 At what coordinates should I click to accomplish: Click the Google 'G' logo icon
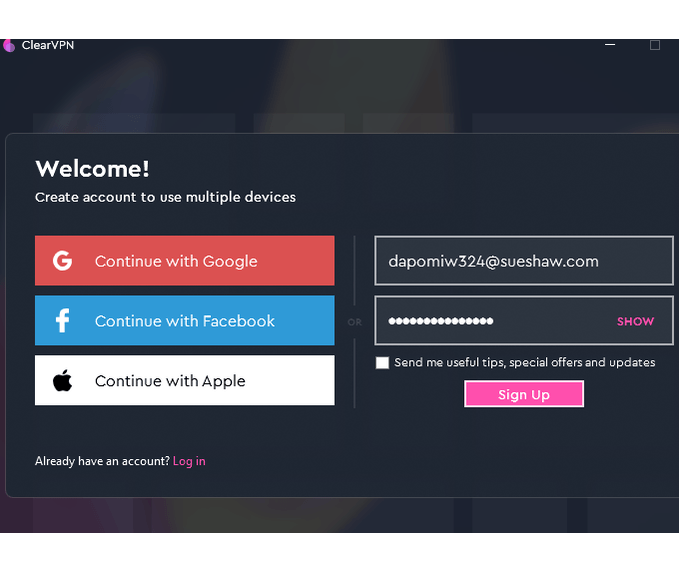coord(62,261)
